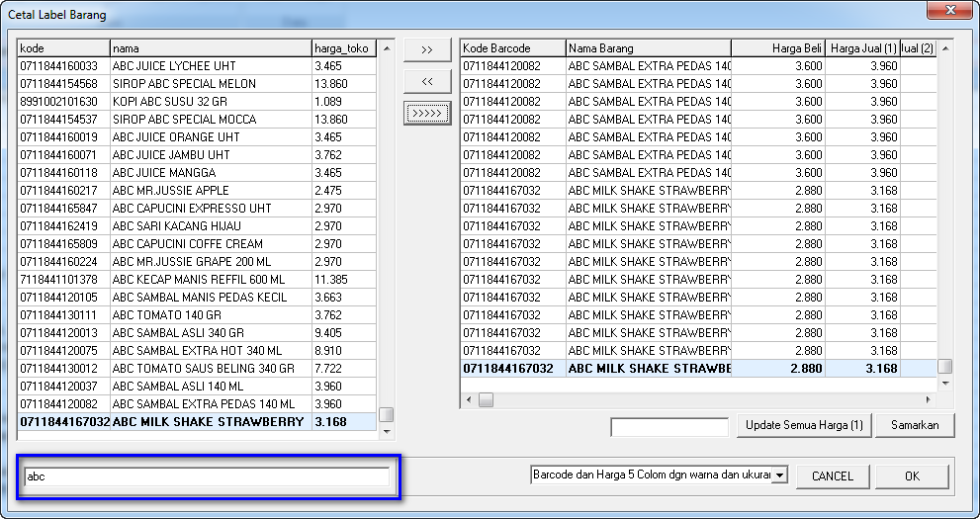Click left list scroll up arrow

point(387,48)
